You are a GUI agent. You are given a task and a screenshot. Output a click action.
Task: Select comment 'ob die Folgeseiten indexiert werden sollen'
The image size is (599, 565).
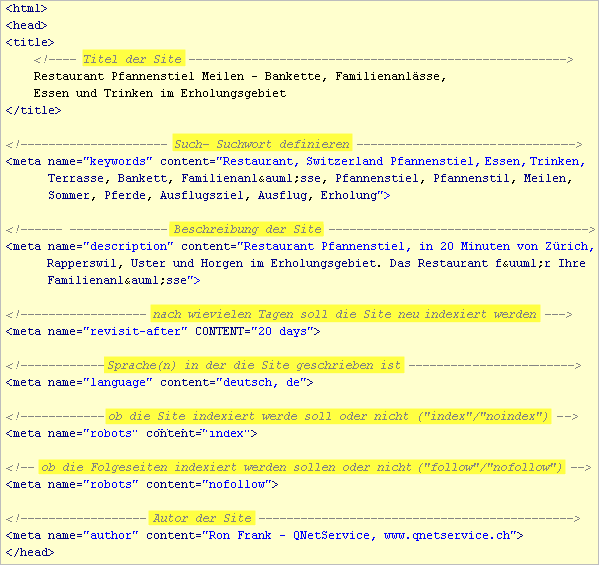pyautogui.click(x=302, y=467)
